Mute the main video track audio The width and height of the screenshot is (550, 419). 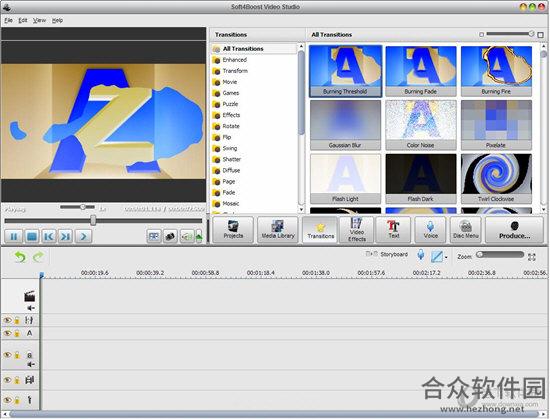(31, 308)
